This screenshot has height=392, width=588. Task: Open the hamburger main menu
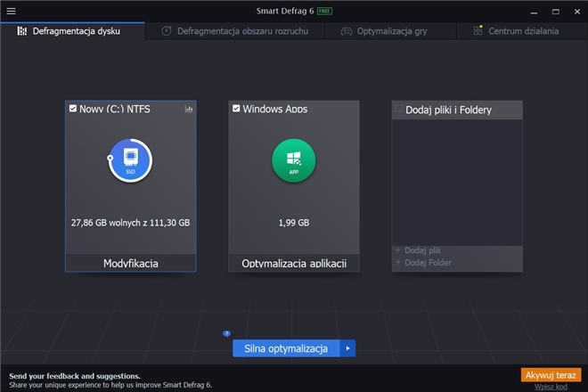(11, 11)
